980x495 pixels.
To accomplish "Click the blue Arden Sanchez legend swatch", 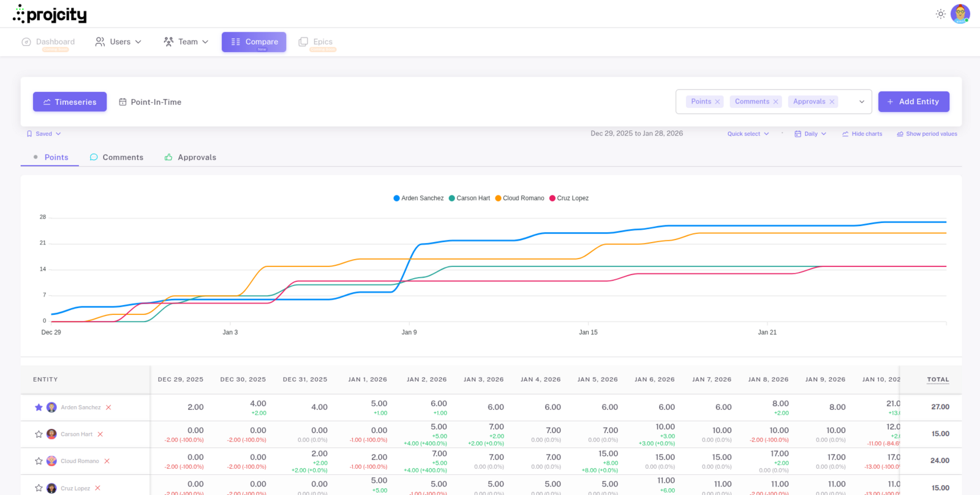I will coord(396,198).
